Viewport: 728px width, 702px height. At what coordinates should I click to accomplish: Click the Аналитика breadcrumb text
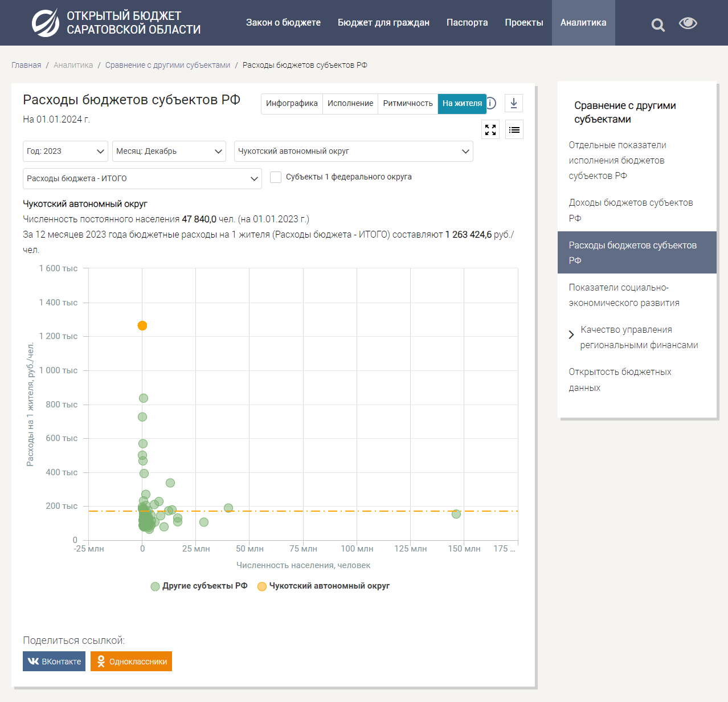73,66
